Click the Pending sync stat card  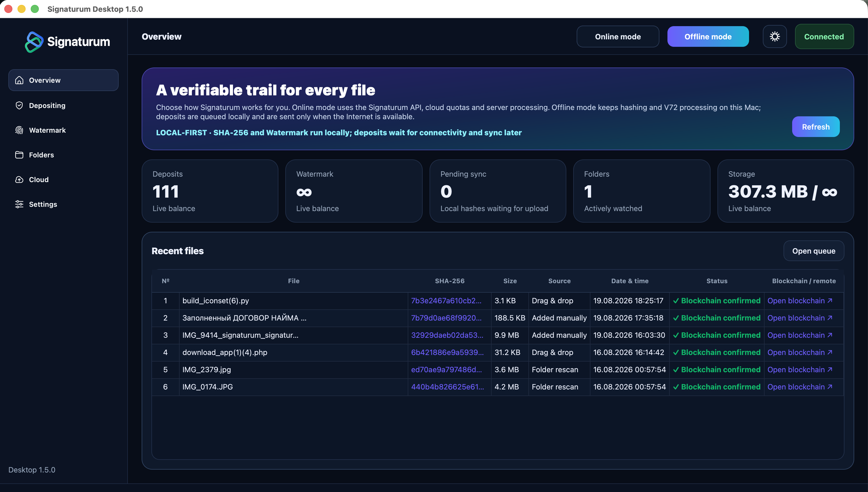click(498, 191)
